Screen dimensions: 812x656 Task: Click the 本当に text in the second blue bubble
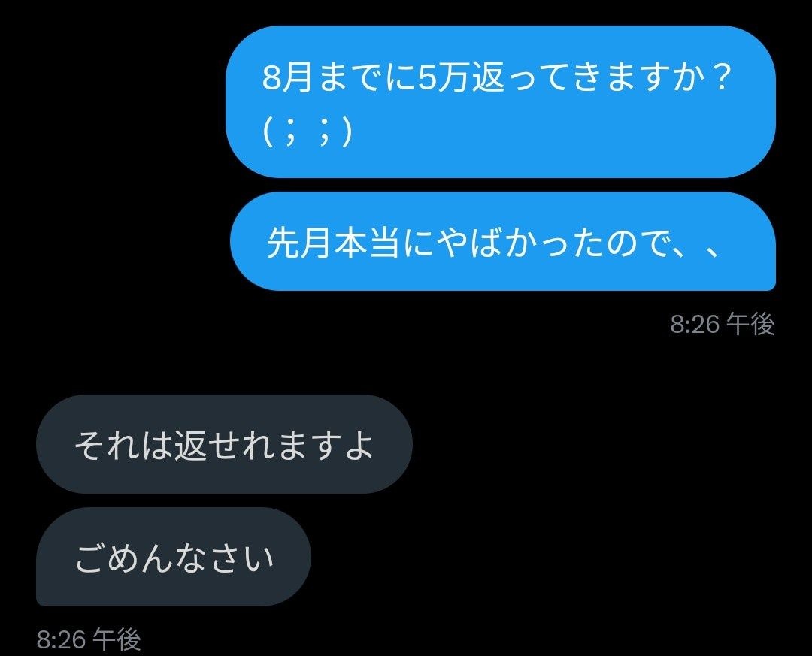[x=383, y=243]
